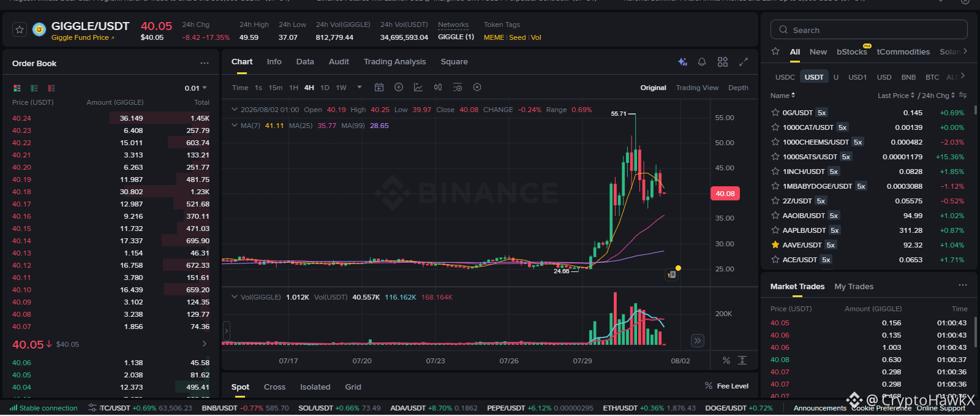Click the MEME token tag

494,37
